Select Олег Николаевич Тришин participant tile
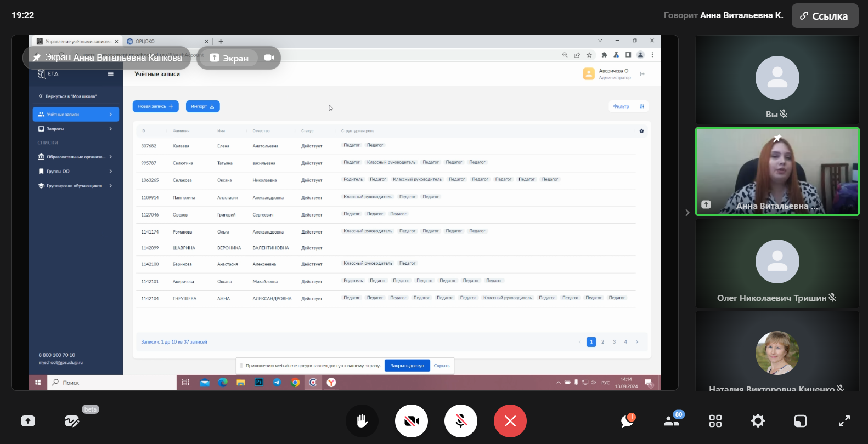This screenshot has width=868, height=444. click(x=777, y=263)
